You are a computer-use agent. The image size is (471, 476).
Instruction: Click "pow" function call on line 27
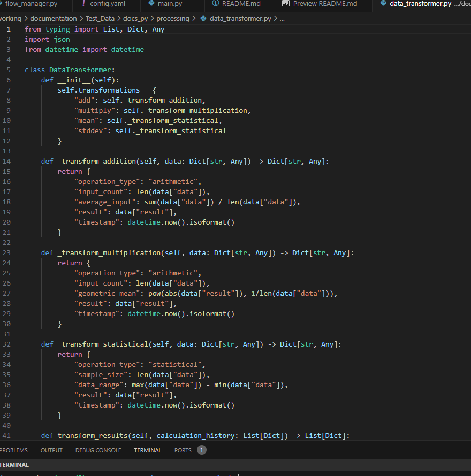pos(154,293)
